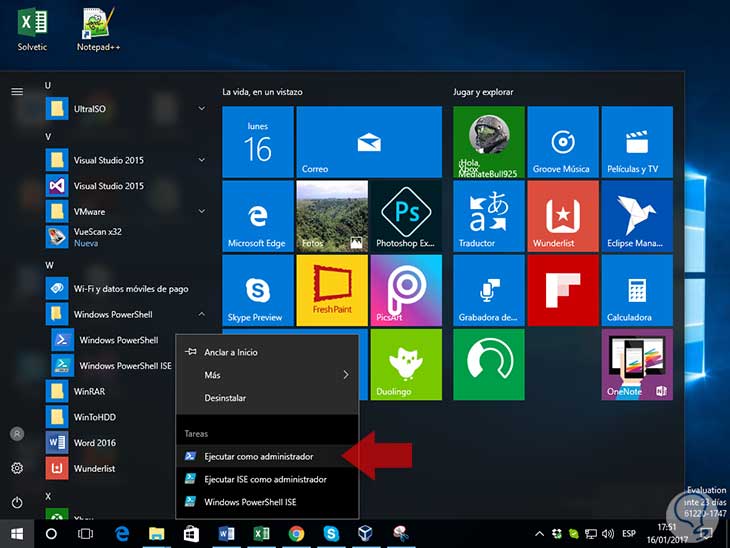Click the Windows Start button
This screenshot has width=730, height=548.
[17, 534]
